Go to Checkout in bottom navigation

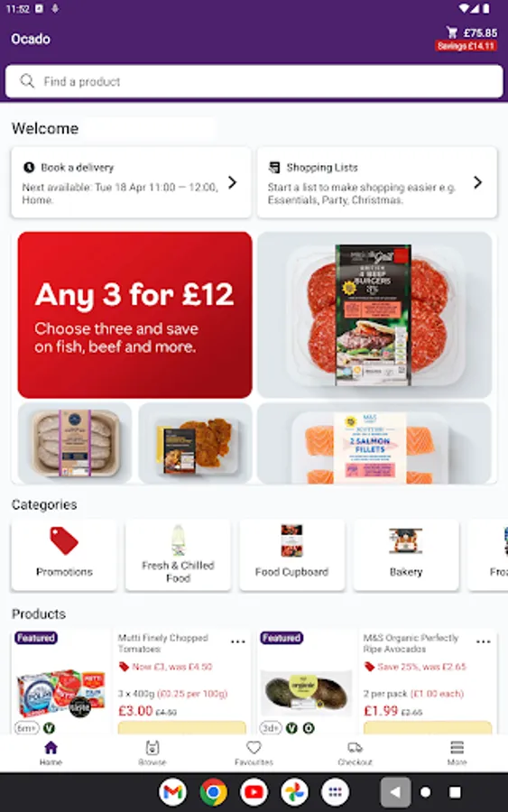(x=356, y=753)
